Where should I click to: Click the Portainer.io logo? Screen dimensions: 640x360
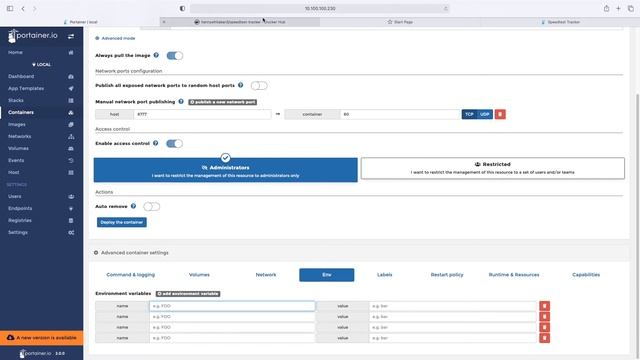pyautogui.click(x=33, y=36)
